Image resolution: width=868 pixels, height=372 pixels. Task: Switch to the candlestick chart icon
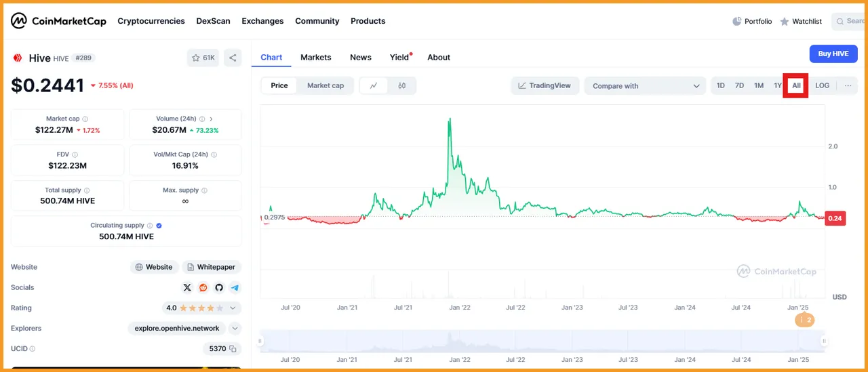point(402,85)
